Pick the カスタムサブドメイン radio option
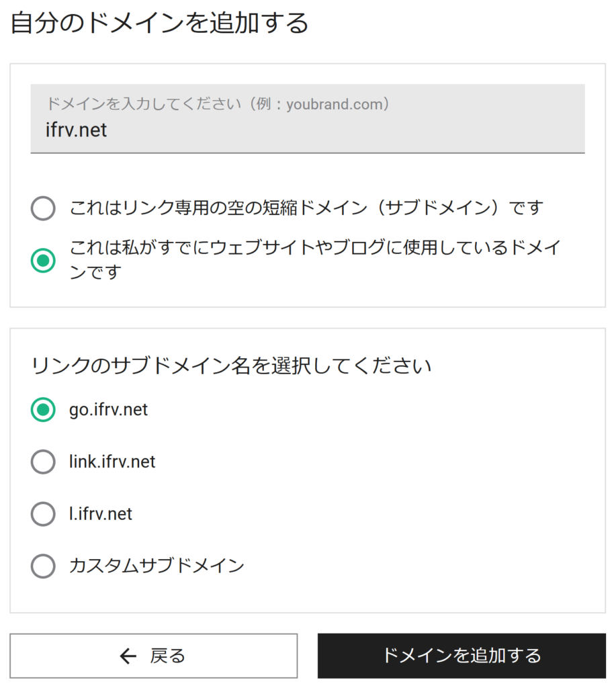Viewport: 616px width, 688px height. click(43, 566)
